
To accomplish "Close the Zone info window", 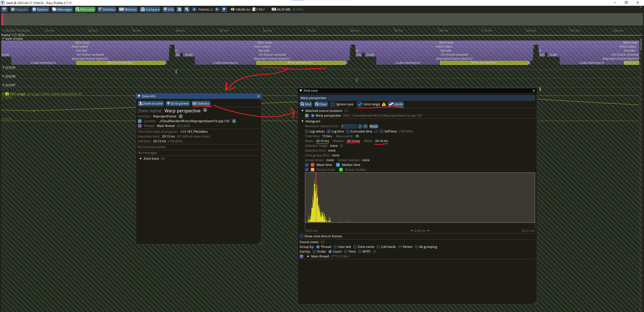I will 258,96.
